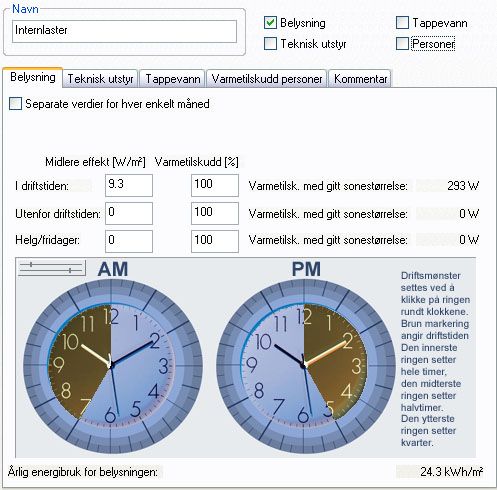This screenshot has width=497, height=490.
Task: Open the Tappevann tab
Action: pos(173,79)
